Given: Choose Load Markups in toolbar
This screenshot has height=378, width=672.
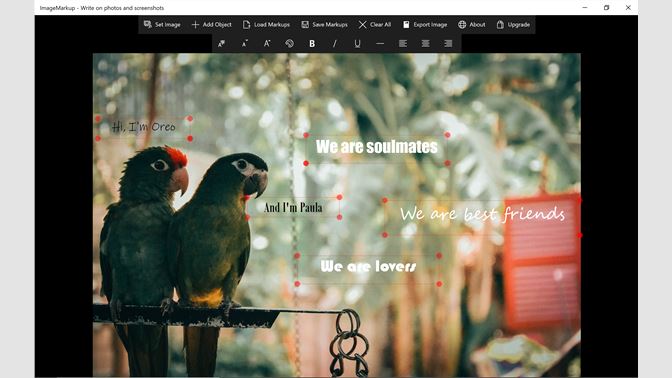Looking at the screenshot, I should point(266,25).
